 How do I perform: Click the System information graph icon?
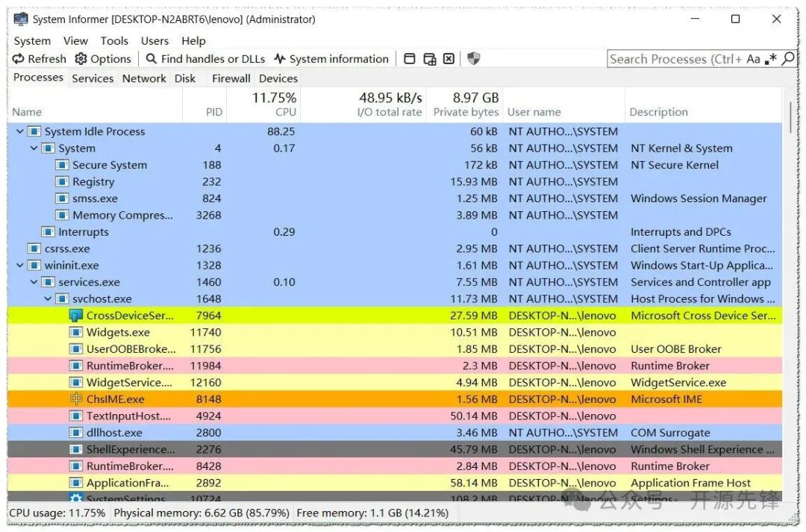280,59
